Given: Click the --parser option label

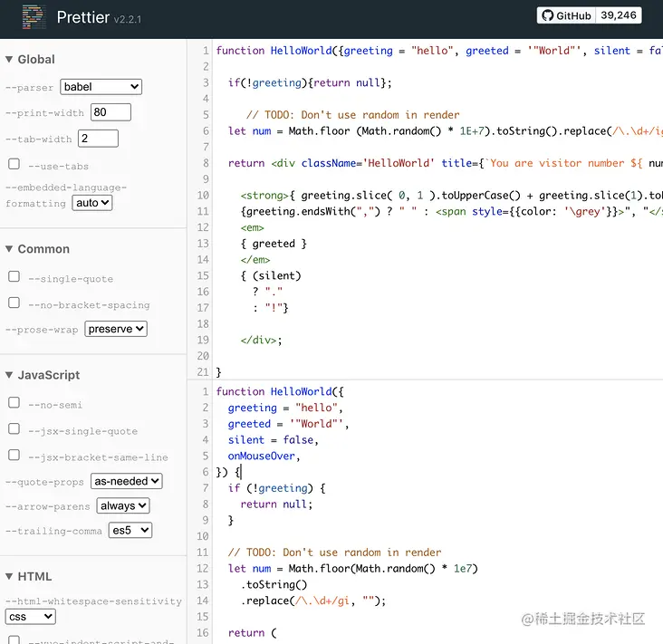Looking at the screenshot, I should (x=30, y=88).
